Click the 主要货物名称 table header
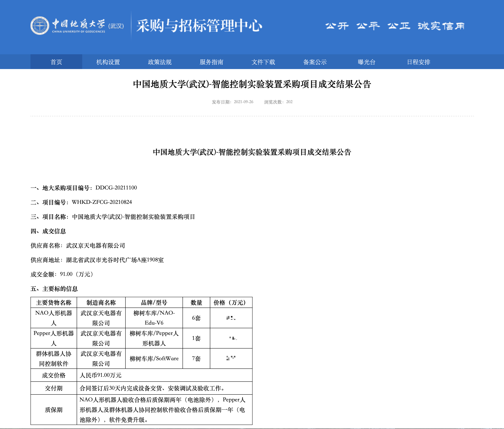The image size is (504, 429). 54,302
